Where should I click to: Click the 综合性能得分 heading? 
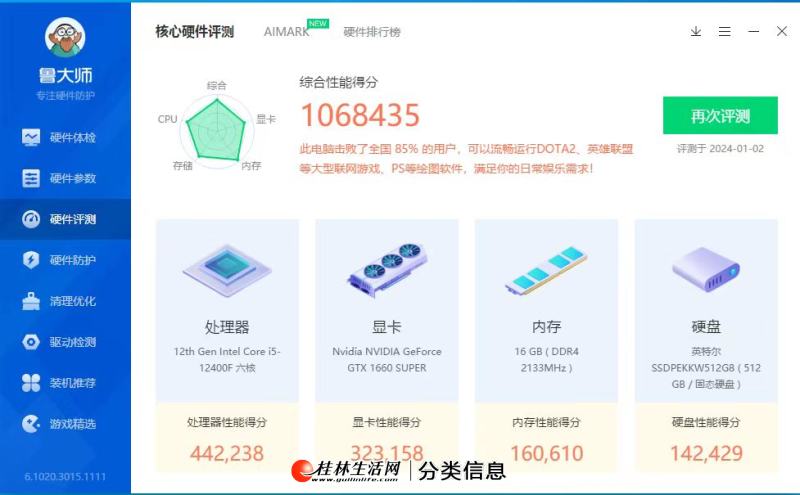tap(339, 82)
